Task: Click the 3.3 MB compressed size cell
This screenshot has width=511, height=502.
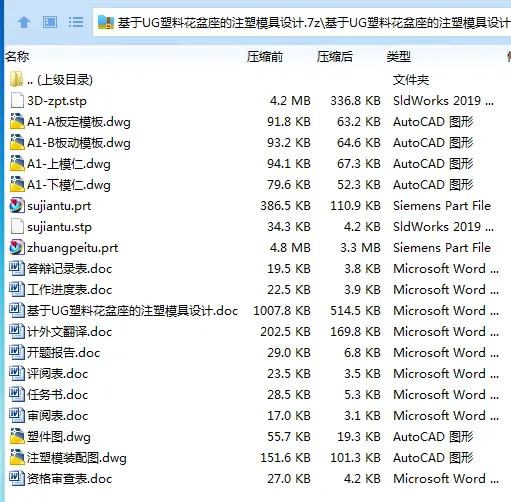Action: point(360,248)
